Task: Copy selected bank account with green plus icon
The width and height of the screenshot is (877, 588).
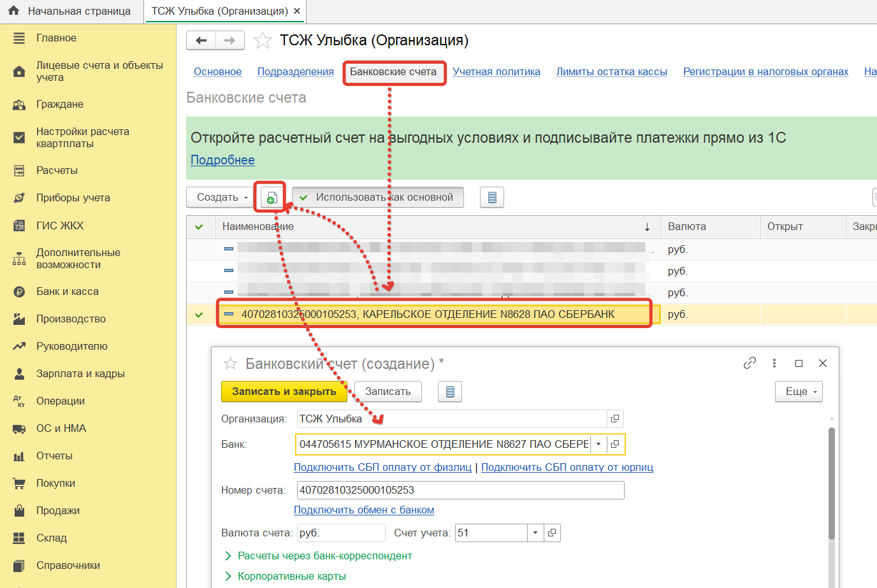Action: (x=272, y=197)
